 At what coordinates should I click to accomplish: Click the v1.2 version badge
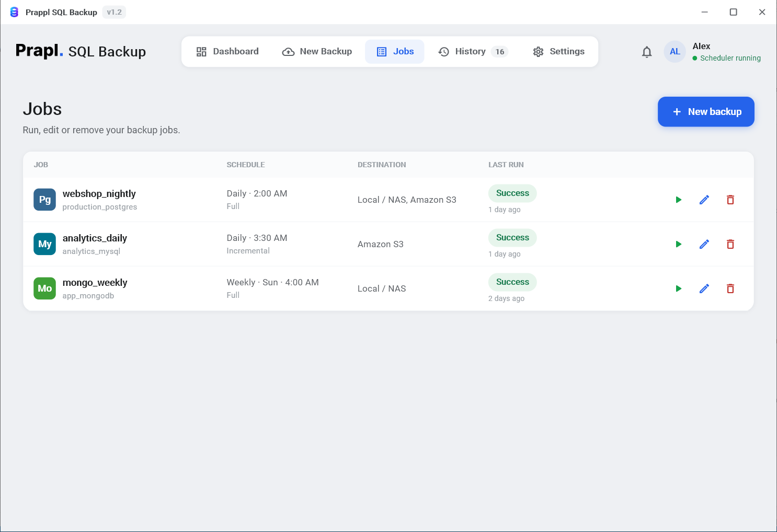pos(114,12)
